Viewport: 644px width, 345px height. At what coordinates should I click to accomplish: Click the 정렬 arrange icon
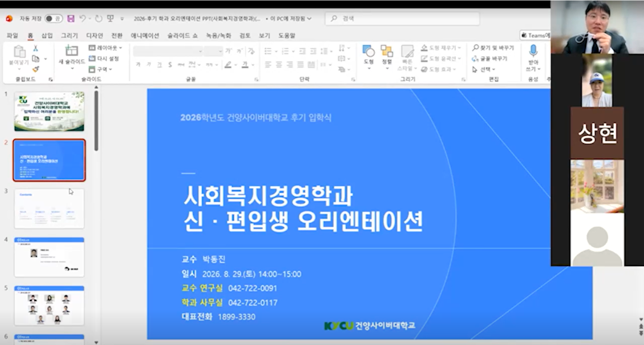coord(386,51)
